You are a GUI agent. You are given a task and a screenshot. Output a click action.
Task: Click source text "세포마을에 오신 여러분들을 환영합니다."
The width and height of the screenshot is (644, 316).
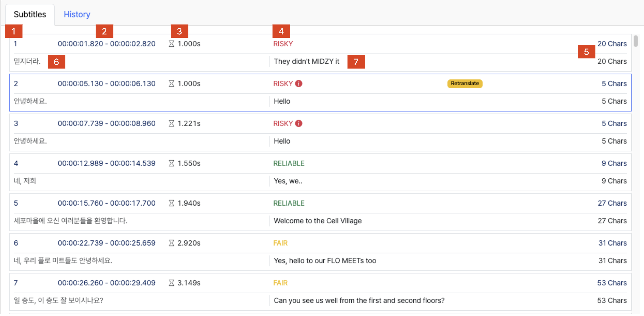[70, 221]
